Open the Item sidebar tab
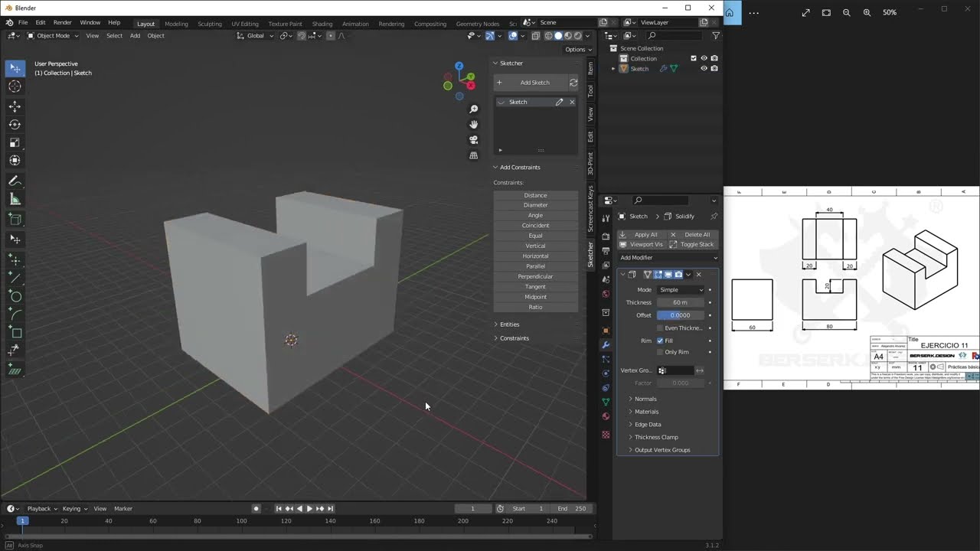This screenshot has height=551, width=980. point(590,68)
